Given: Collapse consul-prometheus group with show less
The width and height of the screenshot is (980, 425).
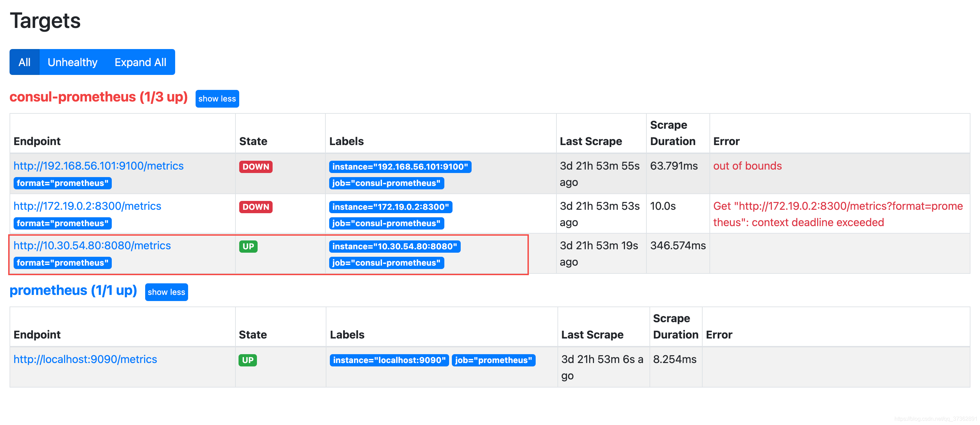Looking at the screenshot, I should click(x=217, y=98).
